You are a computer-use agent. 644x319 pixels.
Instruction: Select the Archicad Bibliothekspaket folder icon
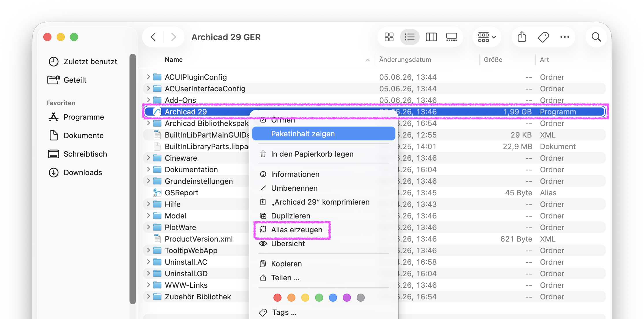[157, 123]
